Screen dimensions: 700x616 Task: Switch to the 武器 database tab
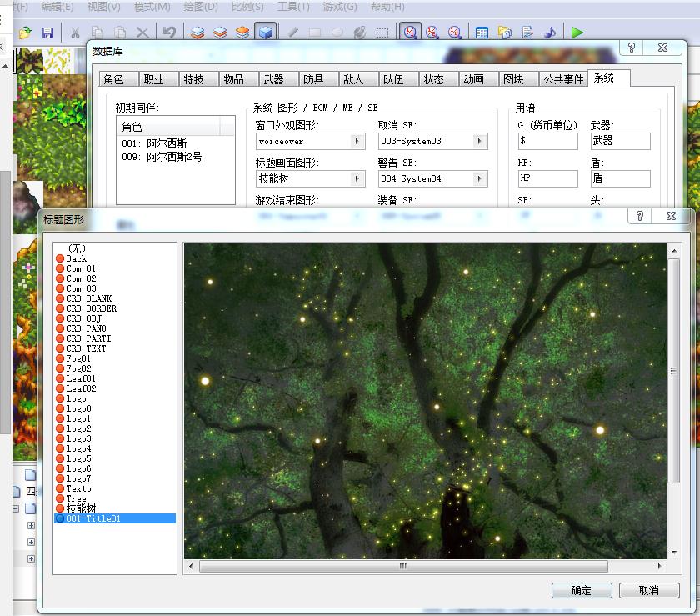coord(279,79)
